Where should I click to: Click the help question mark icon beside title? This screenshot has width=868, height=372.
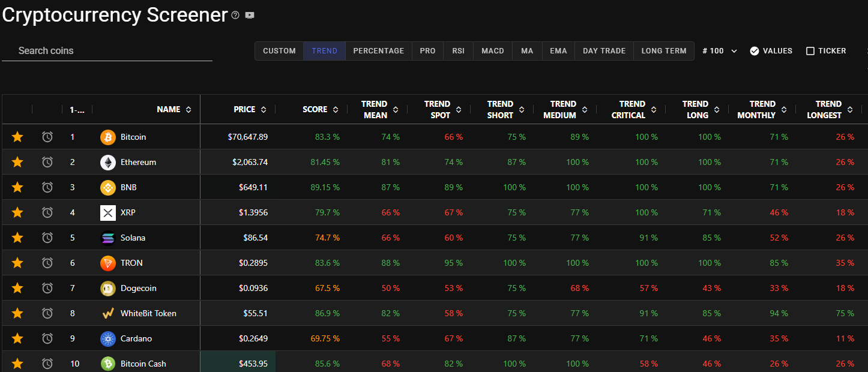click(235, 16)
